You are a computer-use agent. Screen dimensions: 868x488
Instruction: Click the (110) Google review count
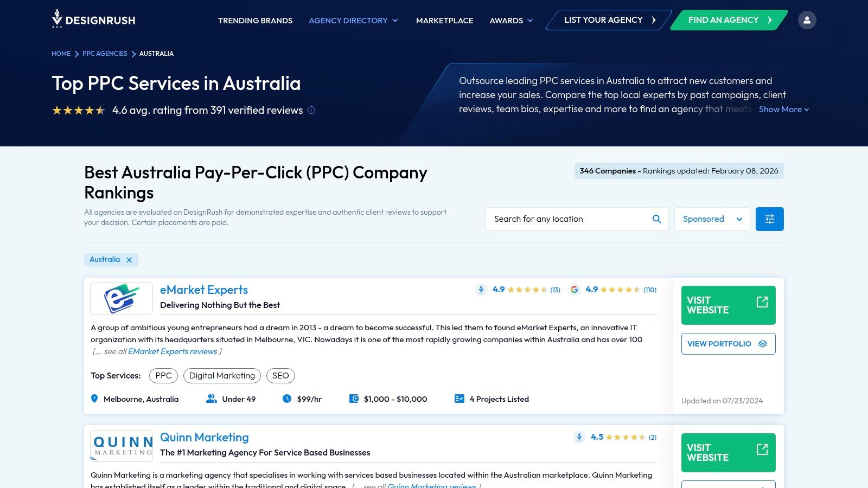tap(650, 290)
